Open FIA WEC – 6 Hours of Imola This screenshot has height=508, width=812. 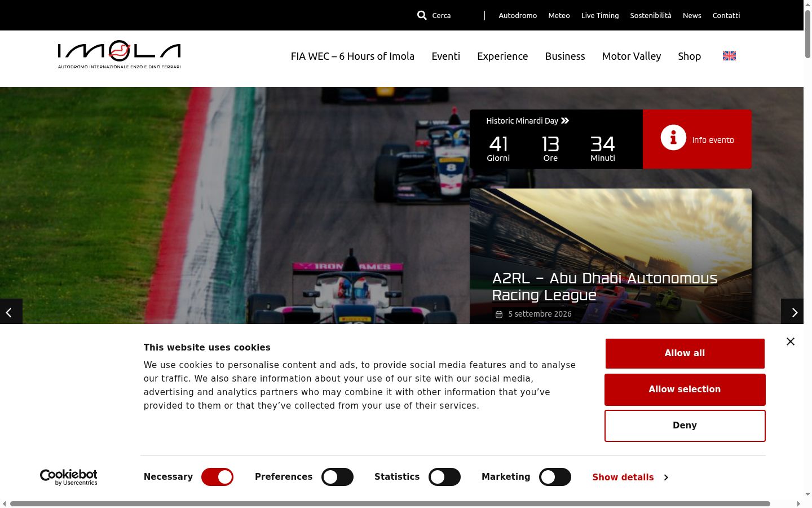(x=352, y=56)
